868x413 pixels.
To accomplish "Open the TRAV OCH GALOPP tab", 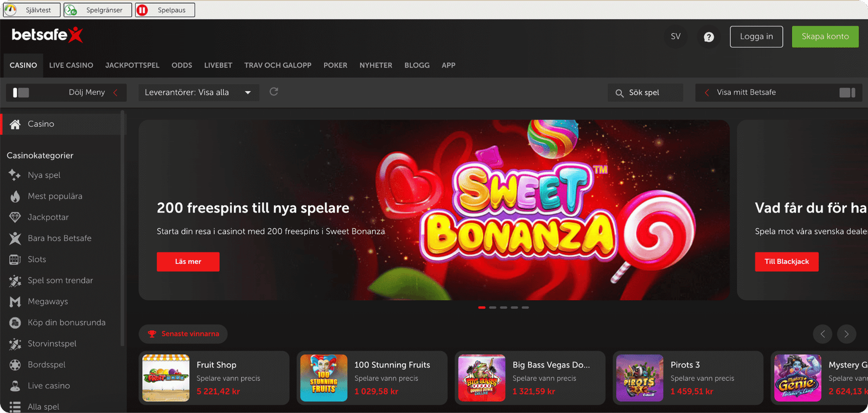I will [x=278, y=65].
